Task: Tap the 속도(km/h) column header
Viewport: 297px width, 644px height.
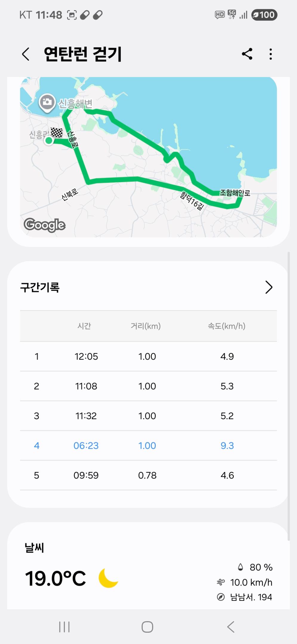Action: click(227, 326)
